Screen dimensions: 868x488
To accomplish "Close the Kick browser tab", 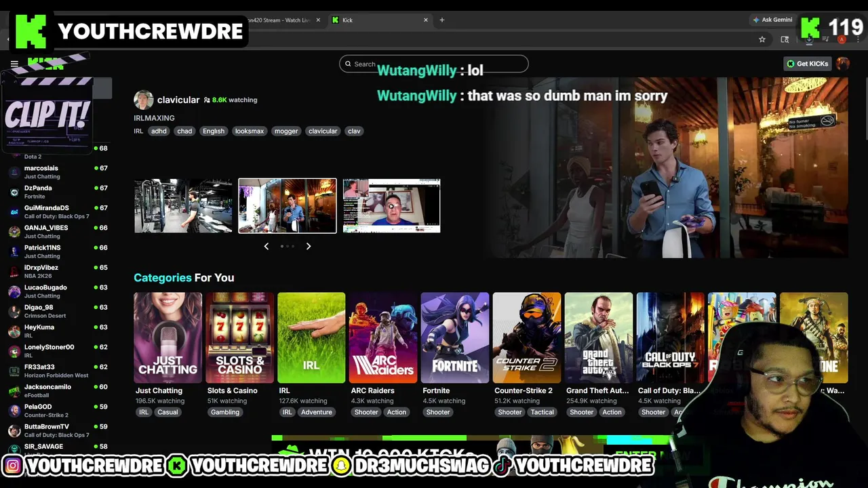I will click(426, 20).
